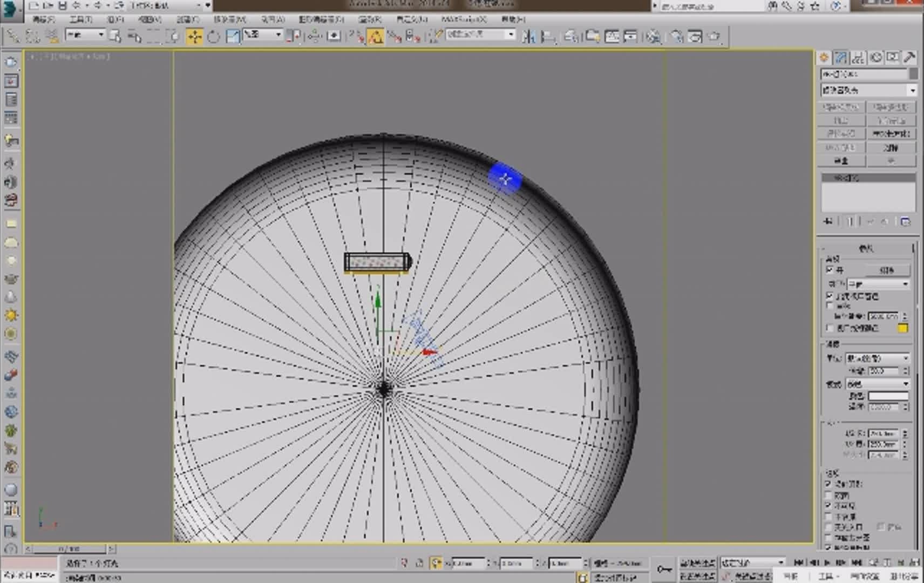Open the named selection sets dropdown
The height and width of the screenshot is (583, 924).
(480, 35)
